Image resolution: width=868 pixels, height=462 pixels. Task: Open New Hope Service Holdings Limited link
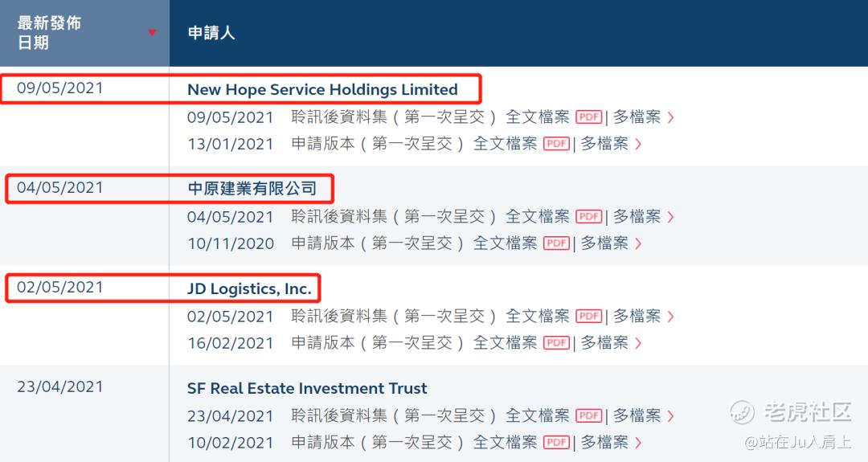coord(322,90)
